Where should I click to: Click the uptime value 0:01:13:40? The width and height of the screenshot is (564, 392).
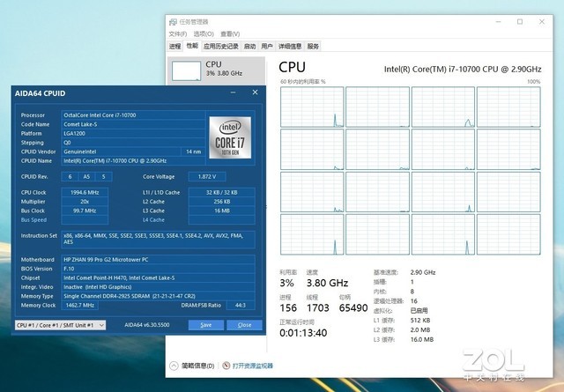coord(303,333)
